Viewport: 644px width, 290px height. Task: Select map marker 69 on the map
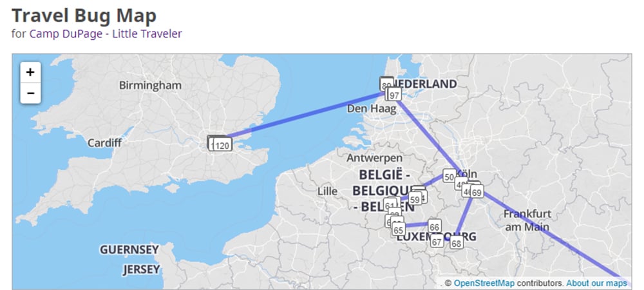coord(477,191)
